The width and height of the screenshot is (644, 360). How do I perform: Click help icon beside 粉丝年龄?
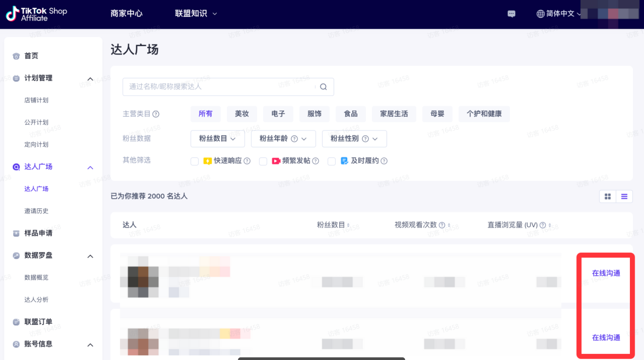tap(294, 138)
